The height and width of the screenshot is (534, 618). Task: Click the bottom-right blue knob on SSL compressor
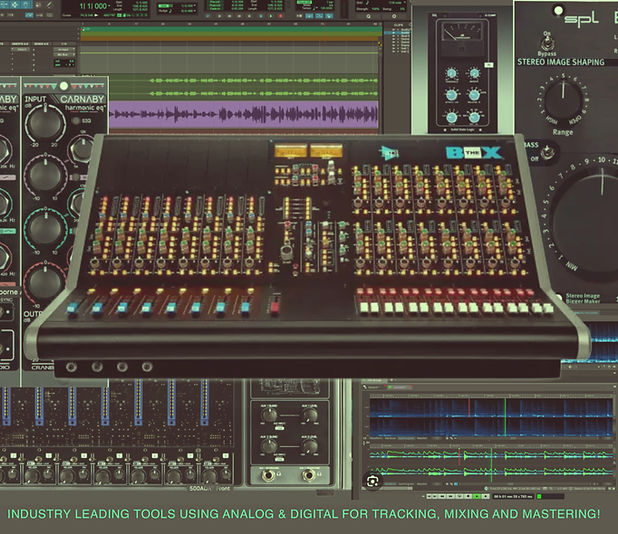tap(474, 117)
